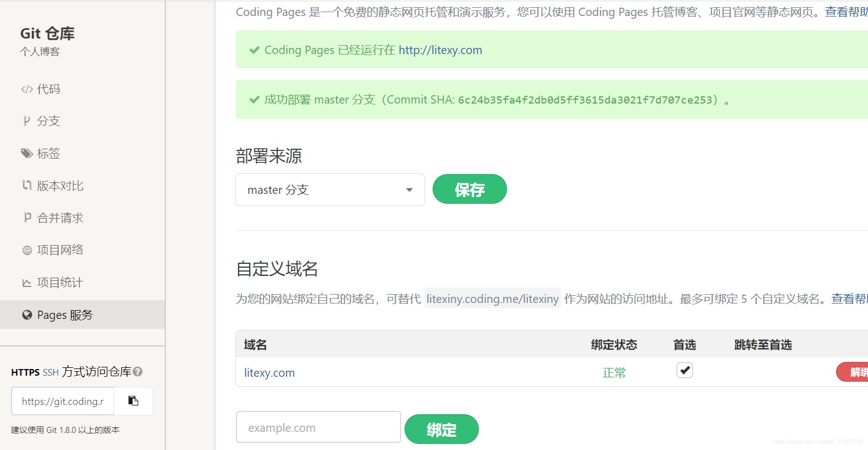
Task: Switch to SSH access mode
Action: pyautogui.click(x=51, y=372)
